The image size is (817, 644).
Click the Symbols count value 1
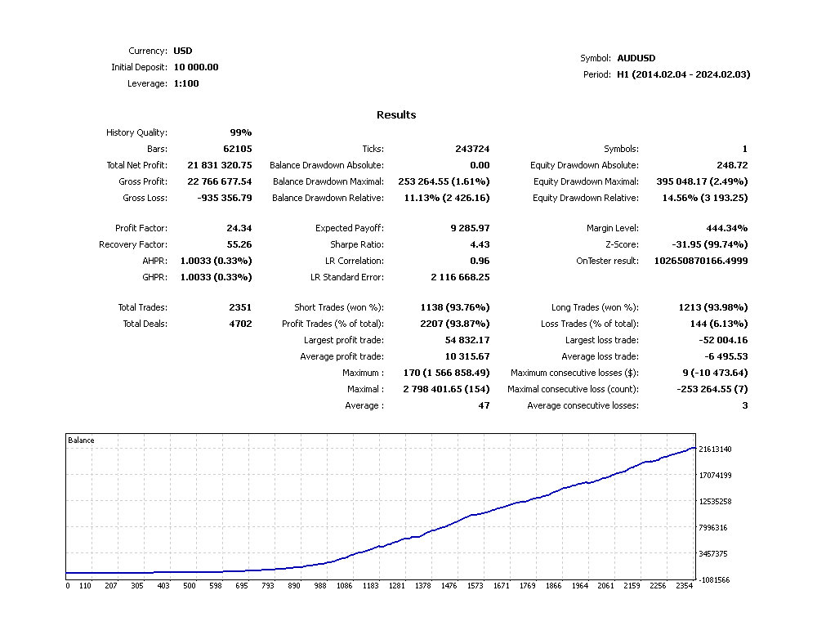click(x=745, y=149)
